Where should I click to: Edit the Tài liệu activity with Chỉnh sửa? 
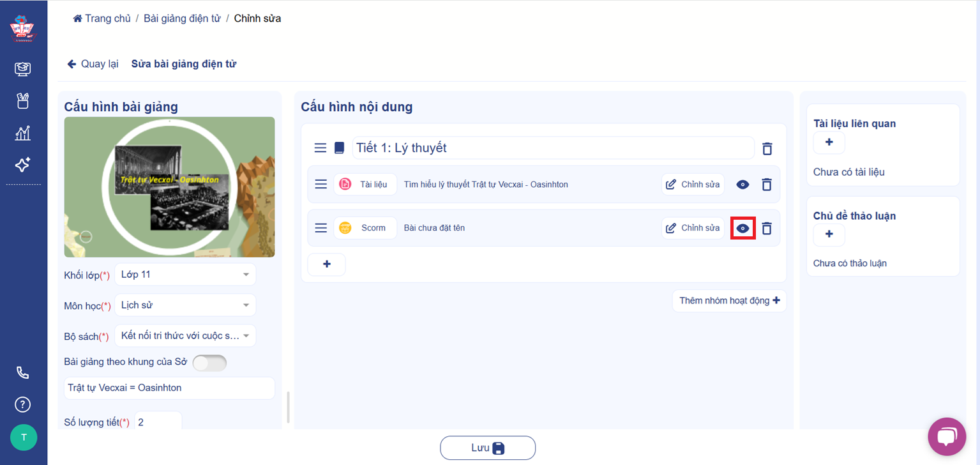coord(693,185)
